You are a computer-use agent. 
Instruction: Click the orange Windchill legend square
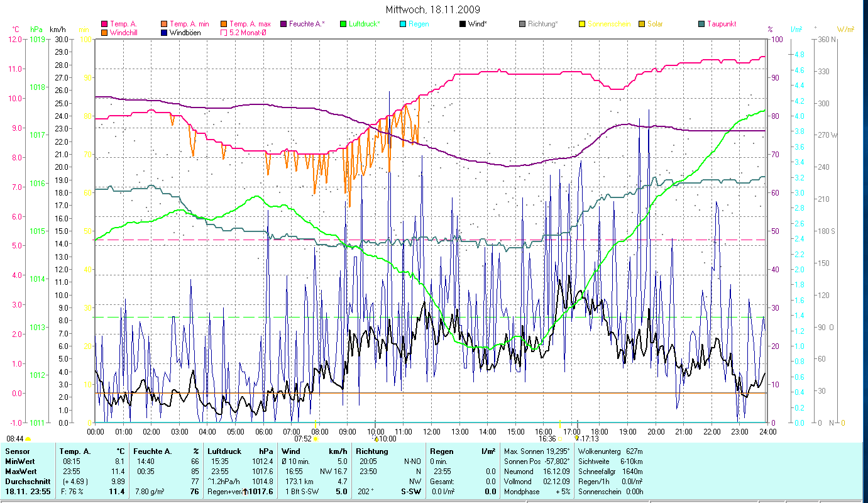coord(104,32)
